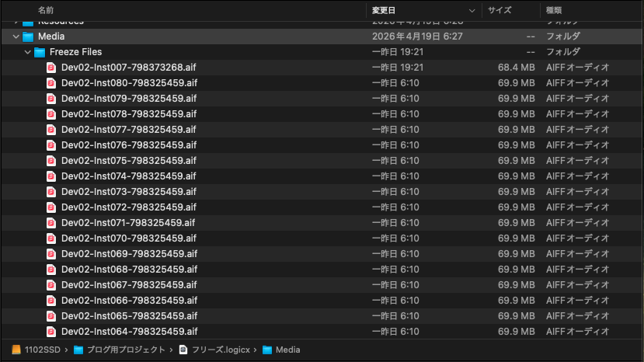
Task: Click the Dev02-Inst064 audio file icon
Action: 51,332
